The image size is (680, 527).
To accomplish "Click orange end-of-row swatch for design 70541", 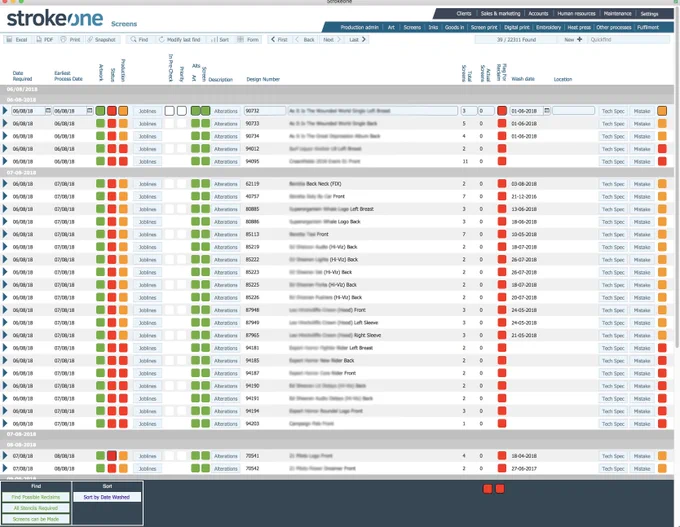I will tap(662, 456).
